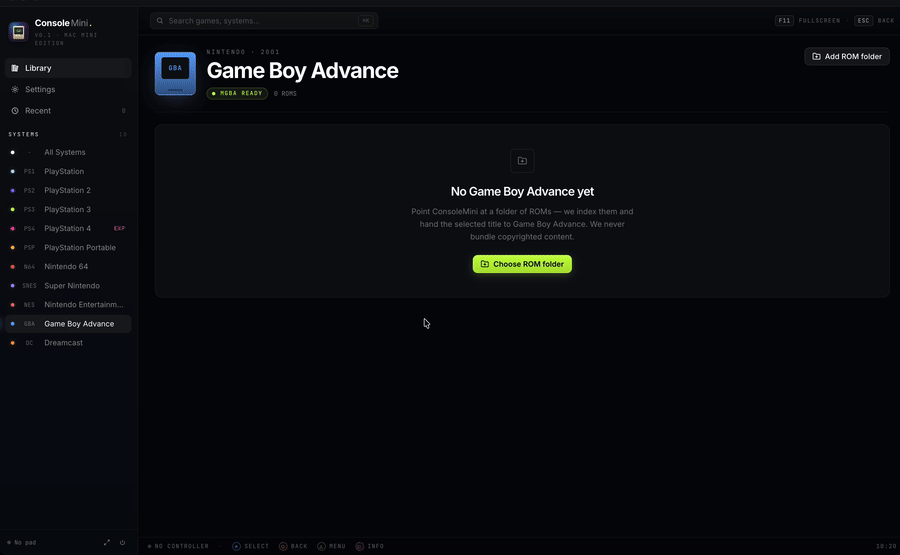
Task: Click the Library books icon
Action: [15, 68]
